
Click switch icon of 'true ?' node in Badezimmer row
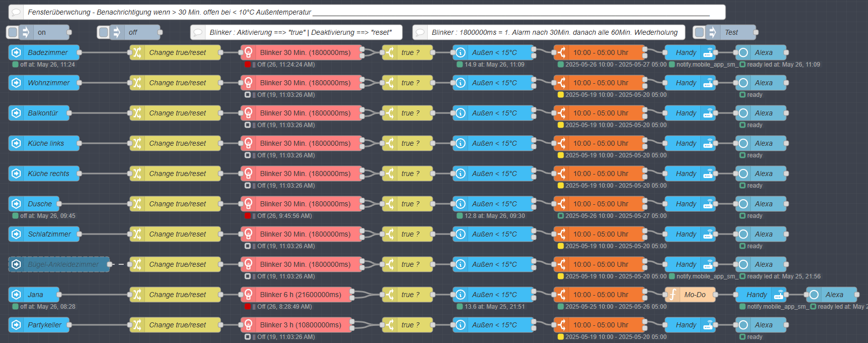click(390, 52)
